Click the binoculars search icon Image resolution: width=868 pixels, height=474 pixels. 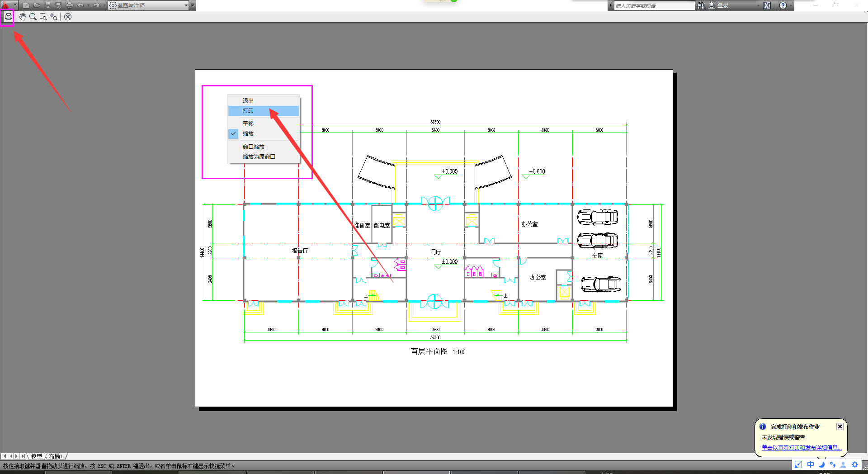click(x=701, y=5)
